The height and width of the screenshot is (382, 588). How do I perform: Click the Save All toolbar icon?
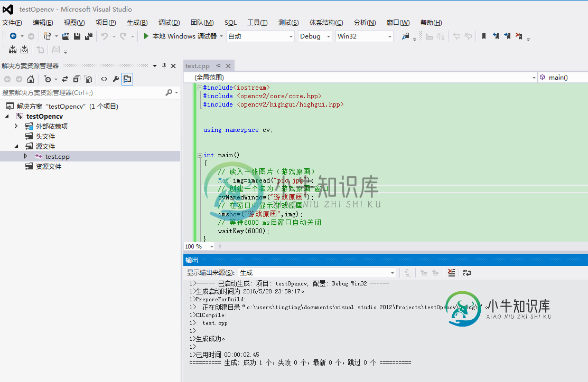pyautogui.click(x=89, y=36)
